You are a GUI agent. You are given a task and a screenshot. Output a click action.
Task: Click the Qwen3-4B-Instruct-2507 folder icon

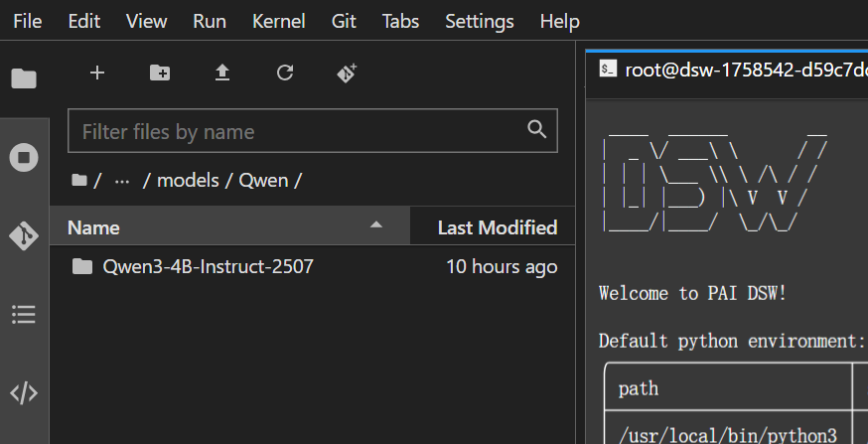click(x=82, y=267)
